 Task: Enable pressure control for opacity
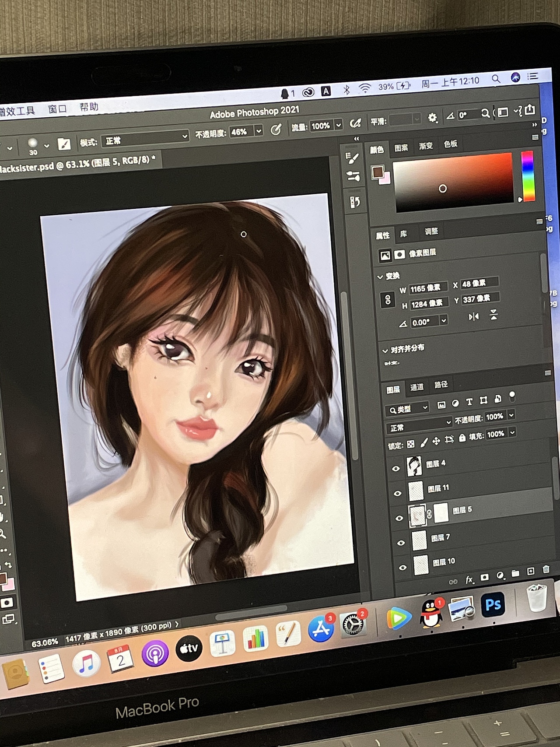276,130
